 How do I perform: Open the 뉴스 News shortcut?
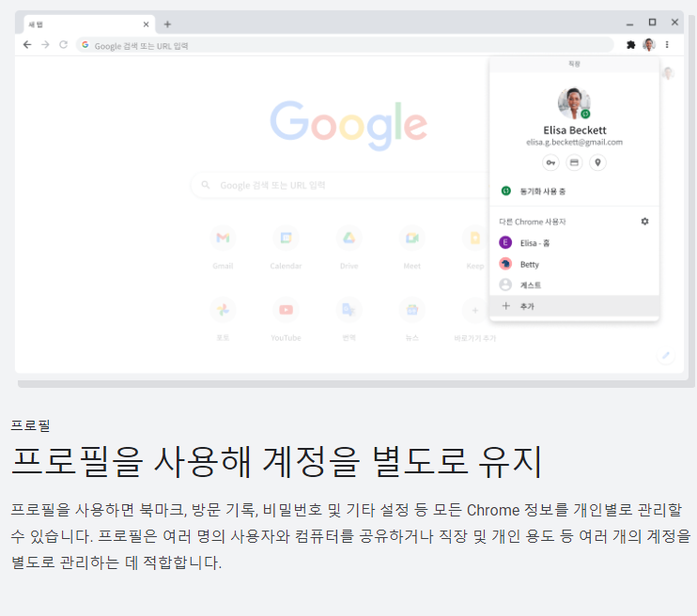pyautogui.click(x=412, y=319)
